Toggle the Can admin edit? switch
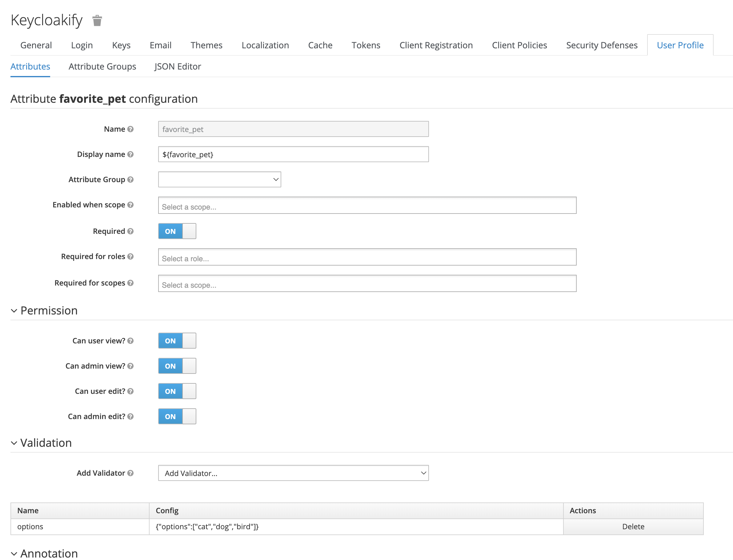Image resolution: width=733 pixels, height=560 pixels. pyautogui.click(x=177, y=417)
